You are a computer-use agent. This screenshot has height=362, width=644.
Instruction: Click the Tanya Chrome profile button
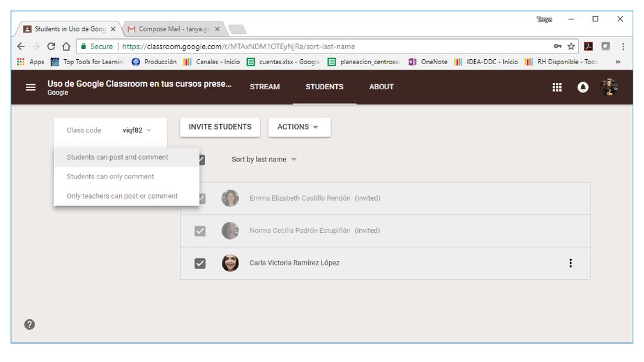coord(544,19)
